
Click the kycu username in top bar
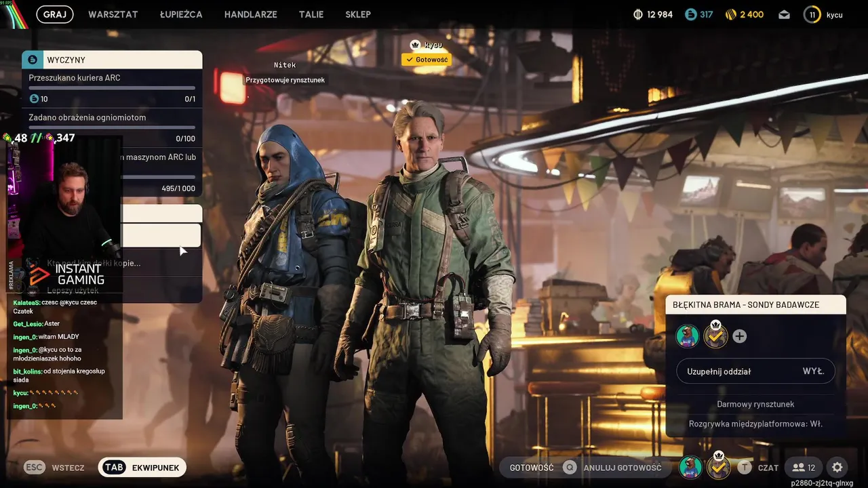(x=834, y=14)
